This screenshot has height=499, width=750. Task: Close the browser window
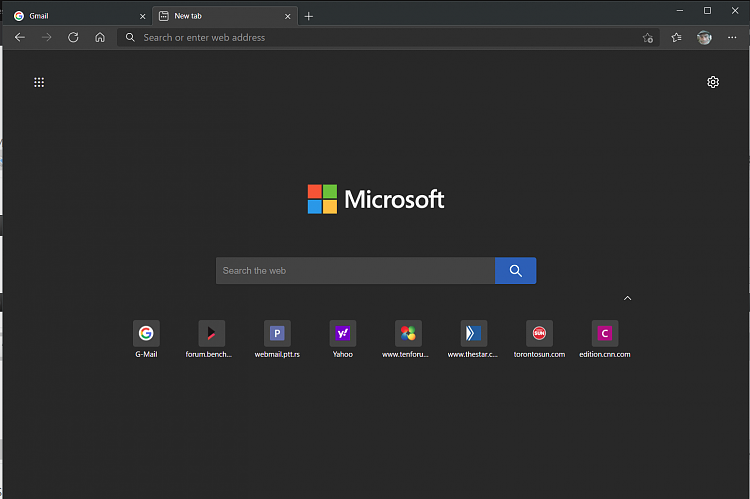[735, 11]
